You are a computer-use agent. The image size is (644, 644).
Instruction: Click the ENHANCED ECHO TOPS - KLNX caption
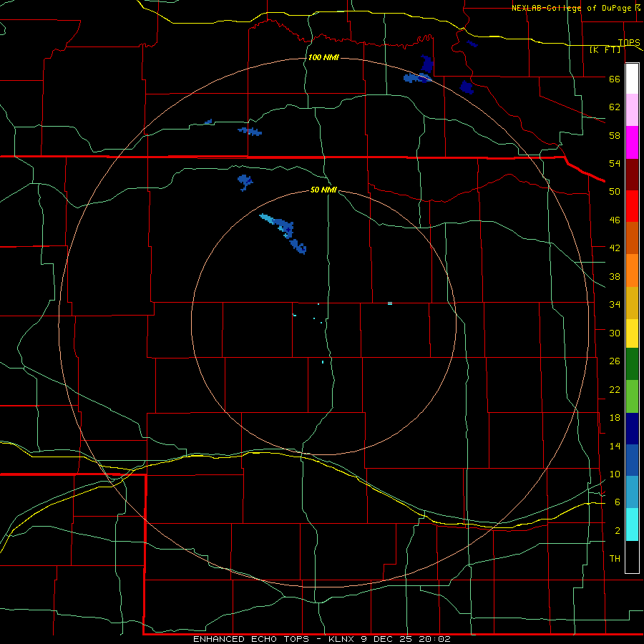click(322, 639)
